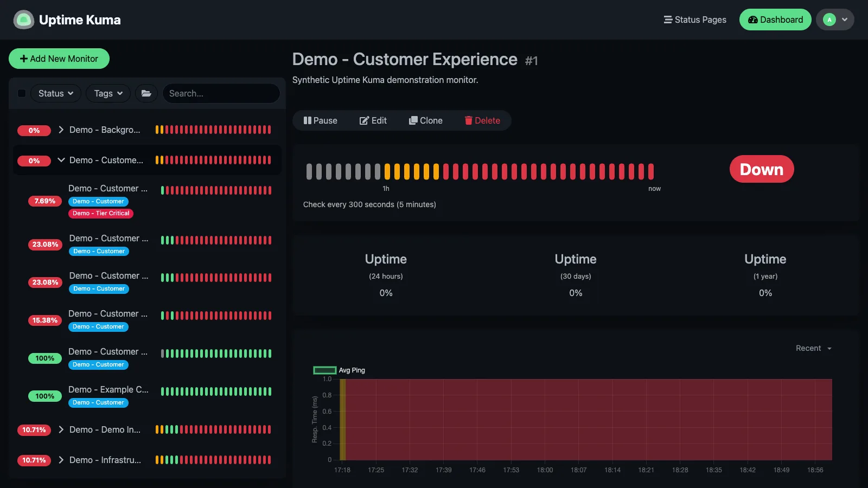Click the Clone copy icon

coord(413,120)
